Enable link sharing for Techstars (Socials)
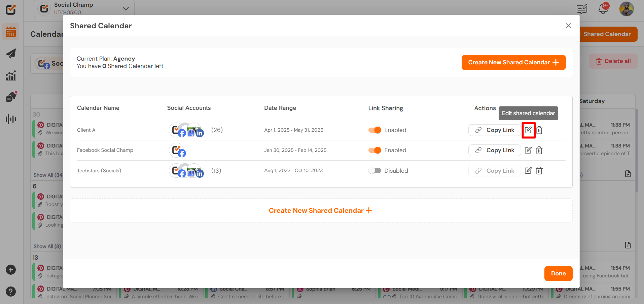The height and width of the screenshot is (304, 644). point(374,171)
